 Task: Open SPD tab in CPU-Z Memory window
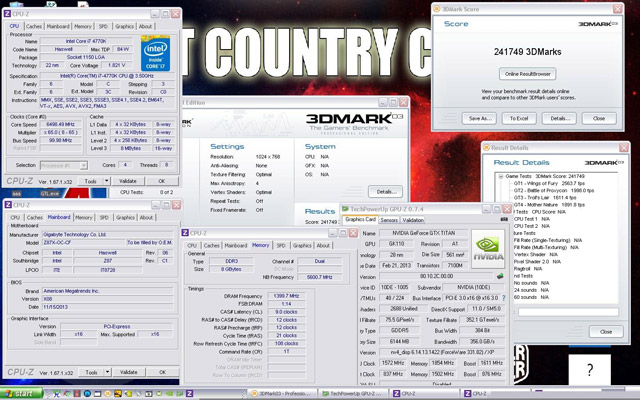[281, 245]
